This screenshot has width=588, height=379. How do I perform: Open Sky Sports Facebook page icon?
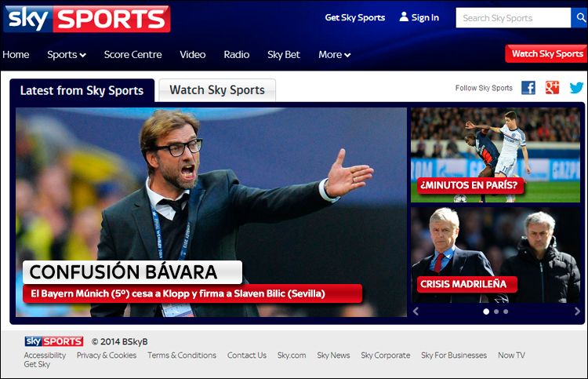[x=528, y=88]
